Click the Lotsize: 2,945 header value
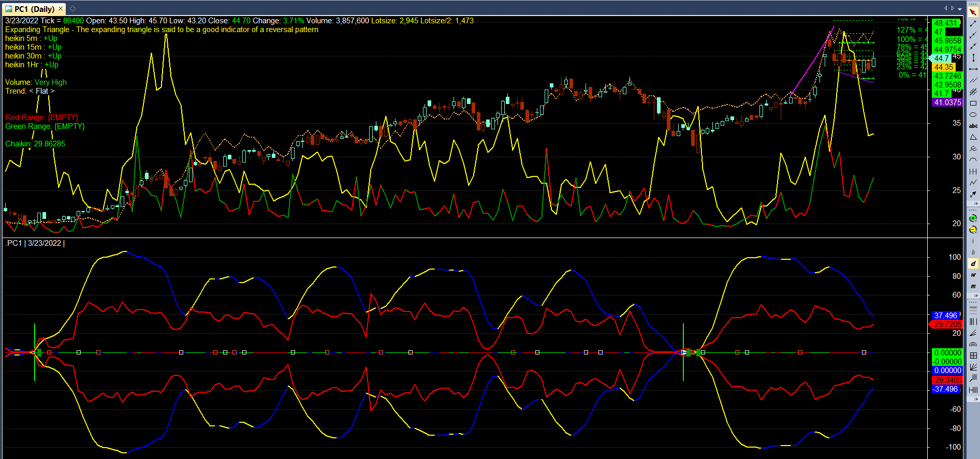980x459 pixels. point(394,21)
